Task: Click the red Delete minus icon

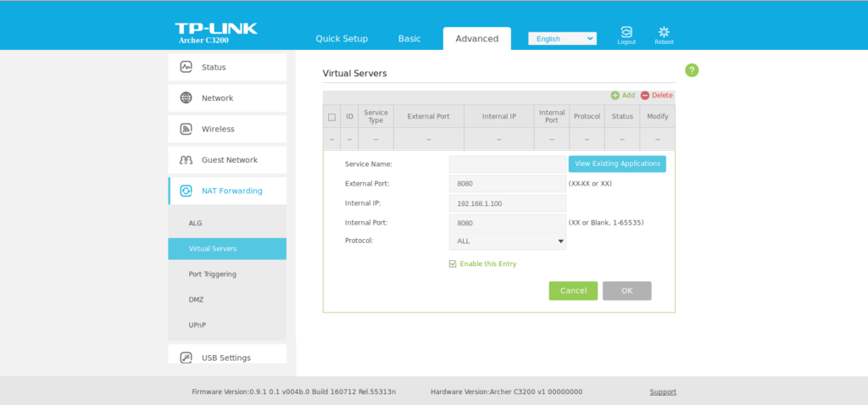Action: tap(645, 96)
